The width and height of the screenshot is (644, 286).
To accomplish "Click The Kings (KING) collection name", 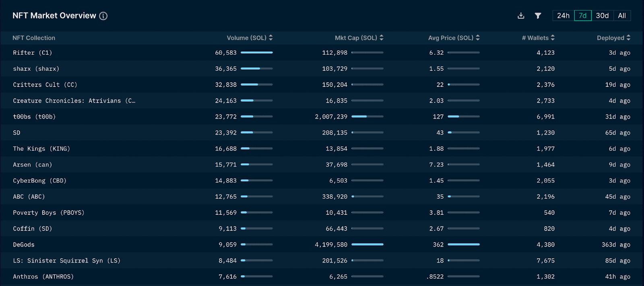I will pyautogui.click(x=41, y=149).
